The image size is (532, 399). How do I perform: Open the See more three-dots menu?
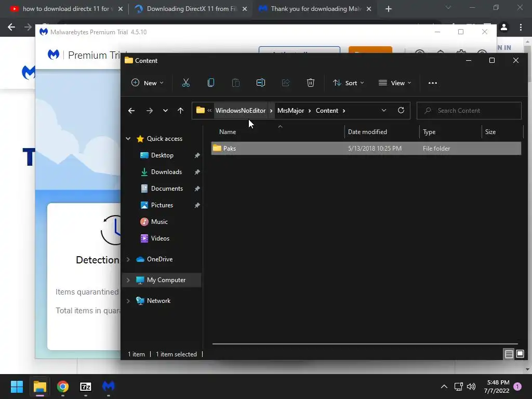point(433,83)
